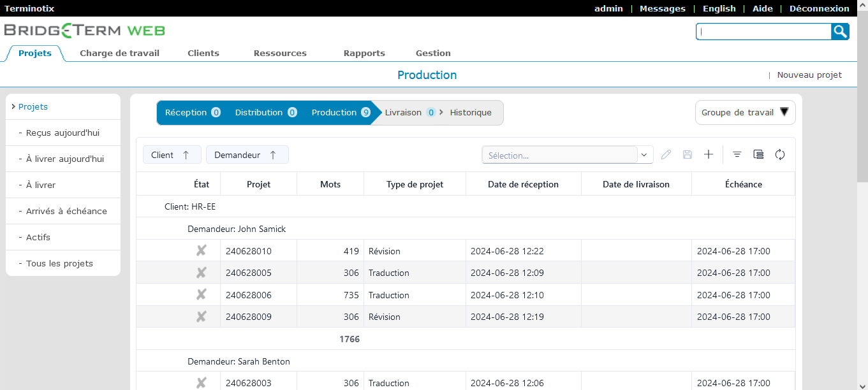Switch to the Charge de travail tab
Screen dimensions: 868x390
119,54
